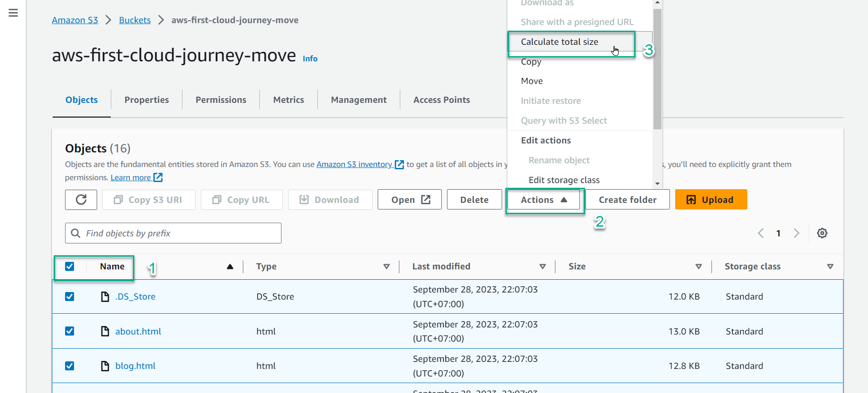Image resolution: width=868 pixels, height=393 pixels.
Task: Switch to the Permissions tab
Action: click(x=221, y=100)
